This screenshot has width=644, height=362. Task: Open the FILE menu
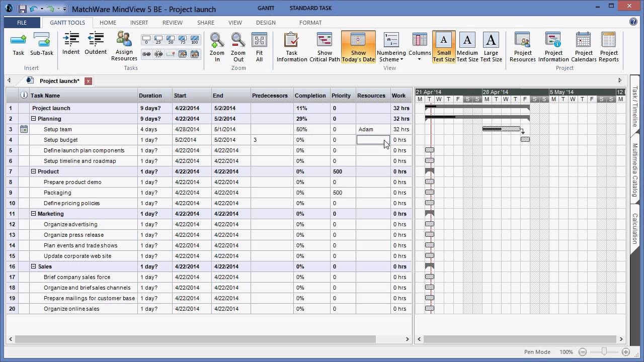22,23
